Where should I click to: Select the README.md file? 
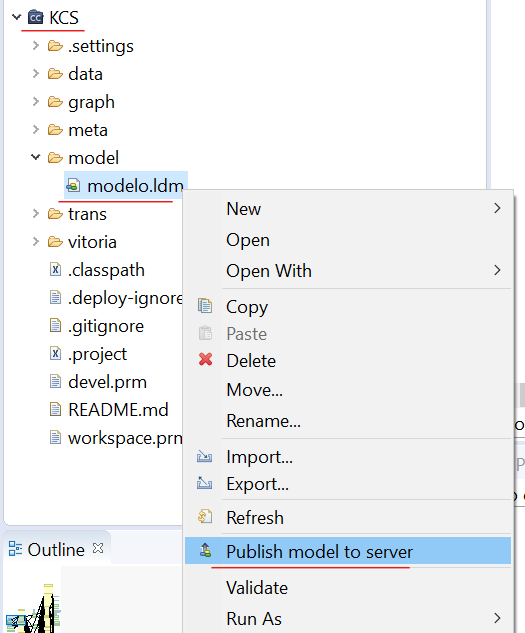118,410
